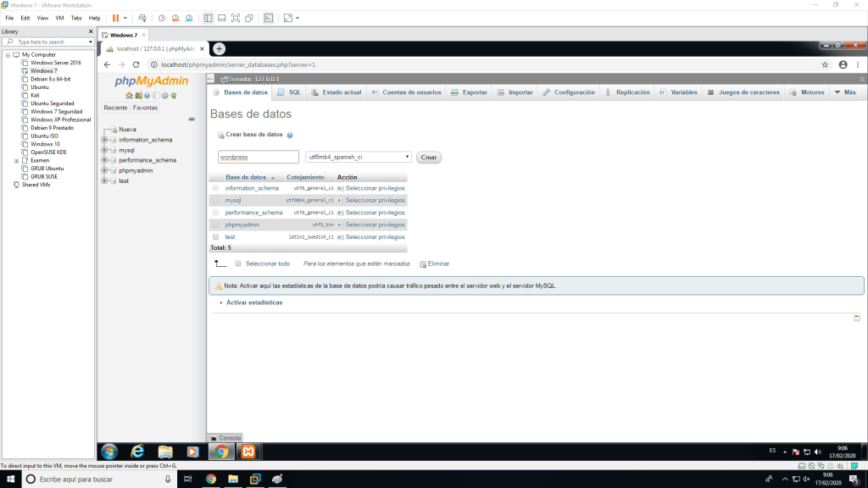Open the Exportar tab

tap(469, 92)
